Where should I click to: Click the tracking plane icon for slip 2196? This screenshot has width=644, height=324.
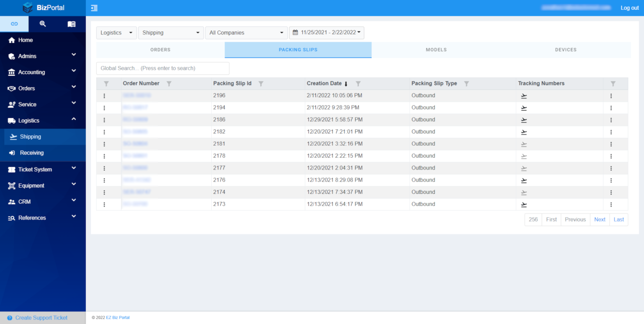[x=524, y=96]
